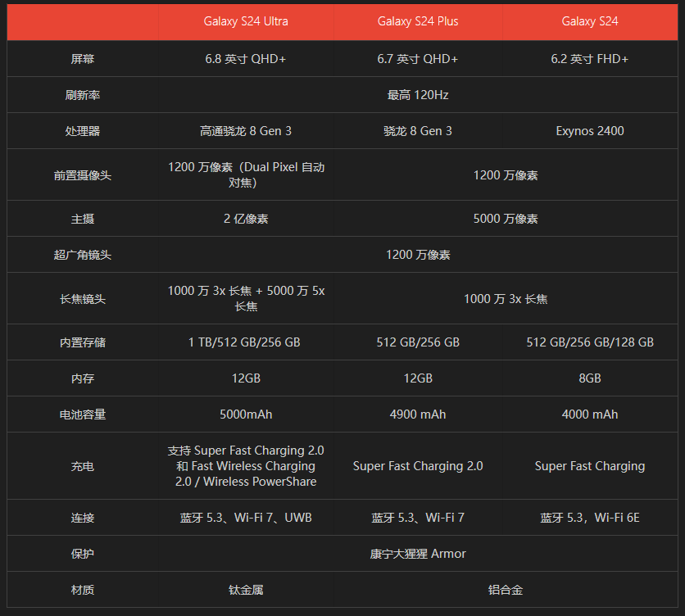Click the 5000 万像素 cell

pos(506,219)
